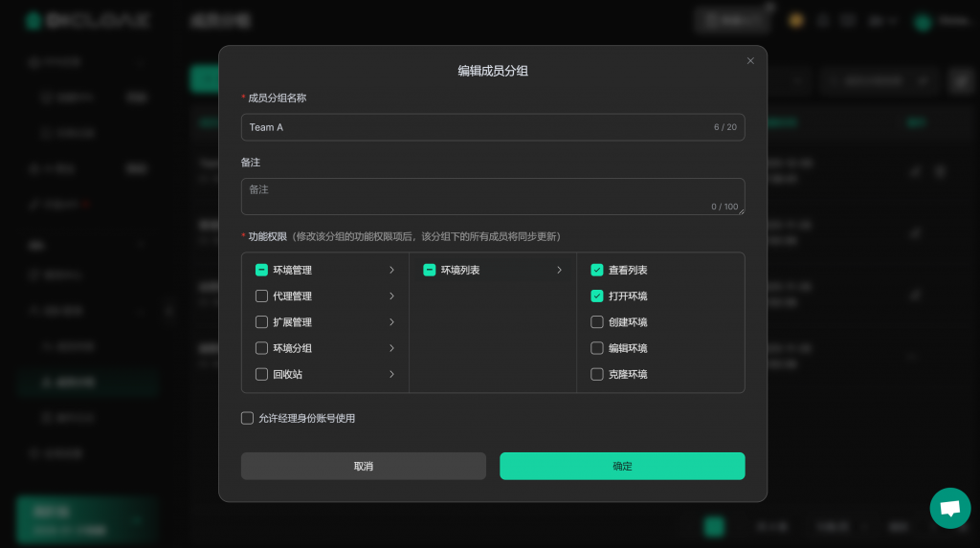
Task: Expand the 环境列表 chevron
Action: point(559,271)
